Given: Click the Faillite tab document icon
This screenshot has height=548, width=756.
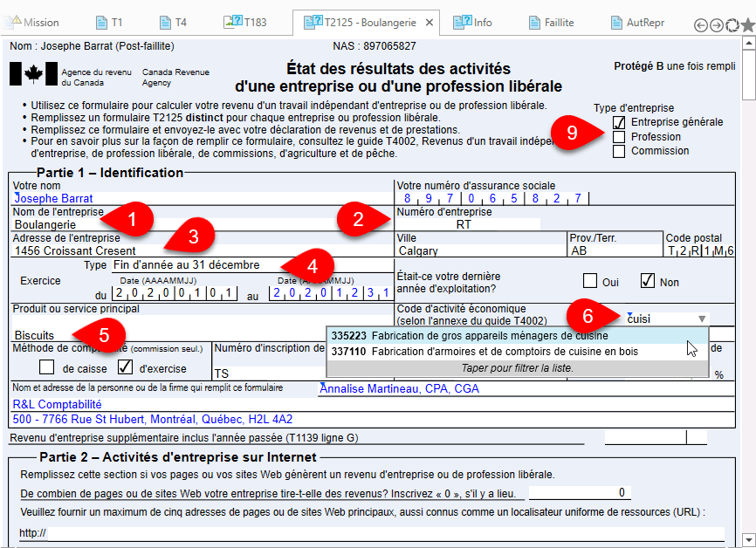Looking at the screenshot, I should [x=534, y=23].
